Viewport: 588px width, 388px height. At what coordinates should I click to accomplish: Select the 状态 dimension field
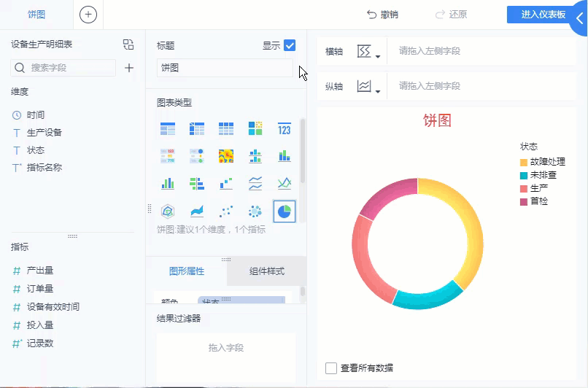(x=36, y=150)
